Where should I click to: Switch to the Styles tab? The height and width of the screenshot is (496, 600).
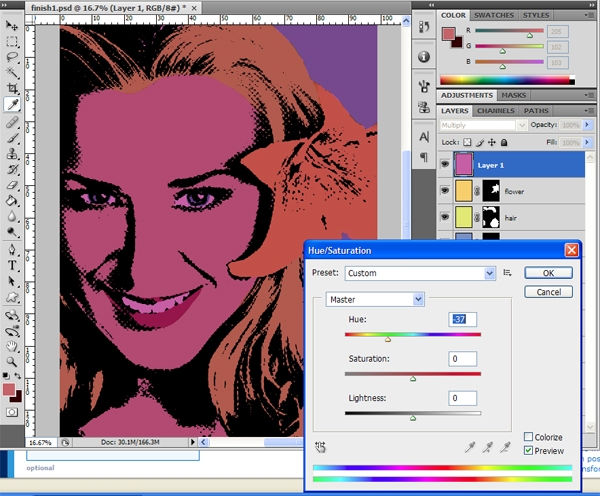pos(536,15)
